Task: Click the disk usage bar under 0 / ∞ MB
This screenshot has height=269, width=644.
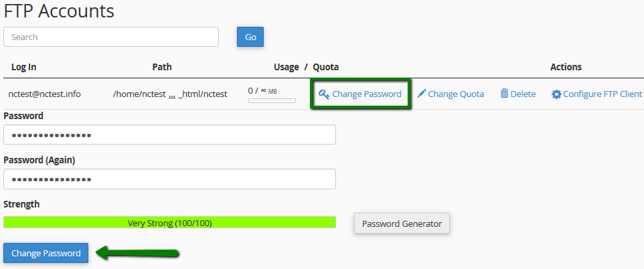Action: click(x=272, y=101)
